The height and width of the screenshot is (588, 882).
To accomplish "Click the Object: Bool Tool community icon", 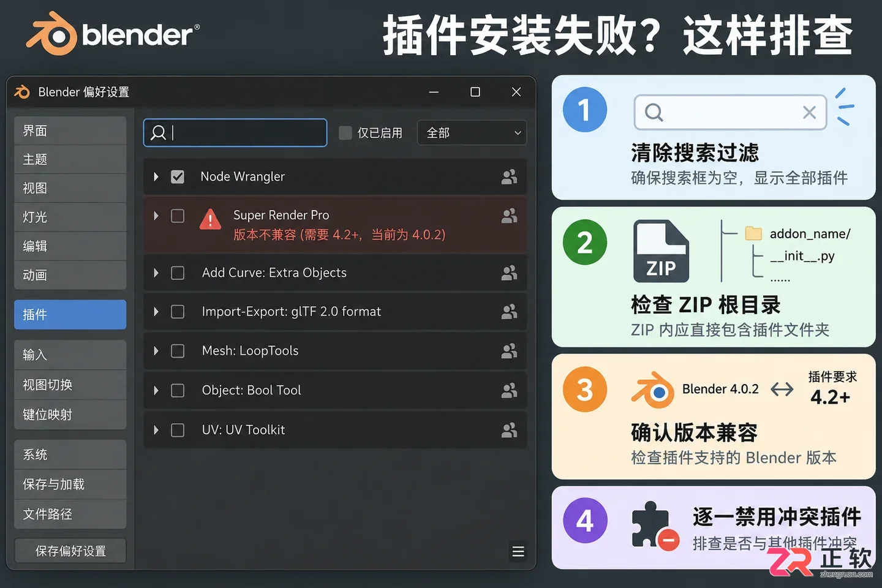I will coord(509,390).
